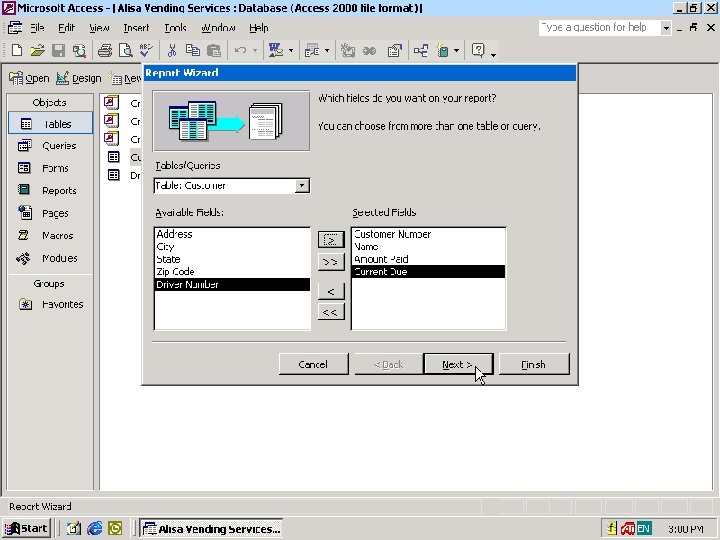The width and height of the screenshot is (720, 540).
Task: Select Amount Paid in Selected Fields
Action: tap(428, 259)
